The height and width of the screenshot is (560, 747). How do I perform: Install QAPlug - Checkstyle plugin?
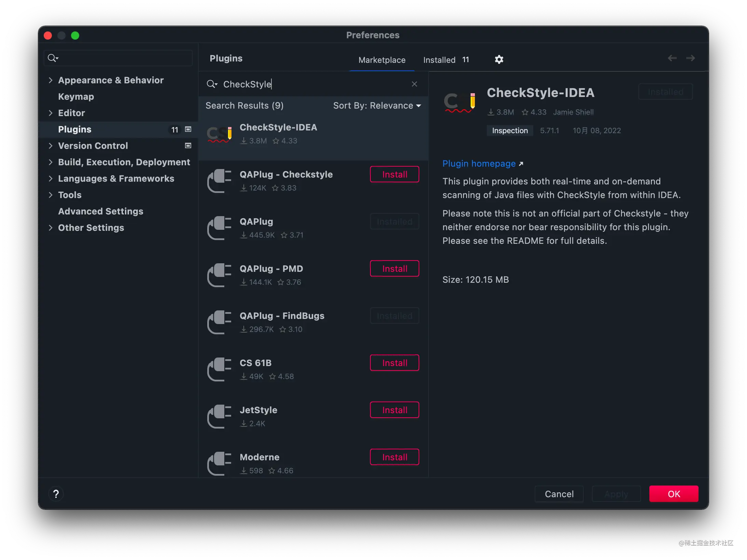point(394,174)
